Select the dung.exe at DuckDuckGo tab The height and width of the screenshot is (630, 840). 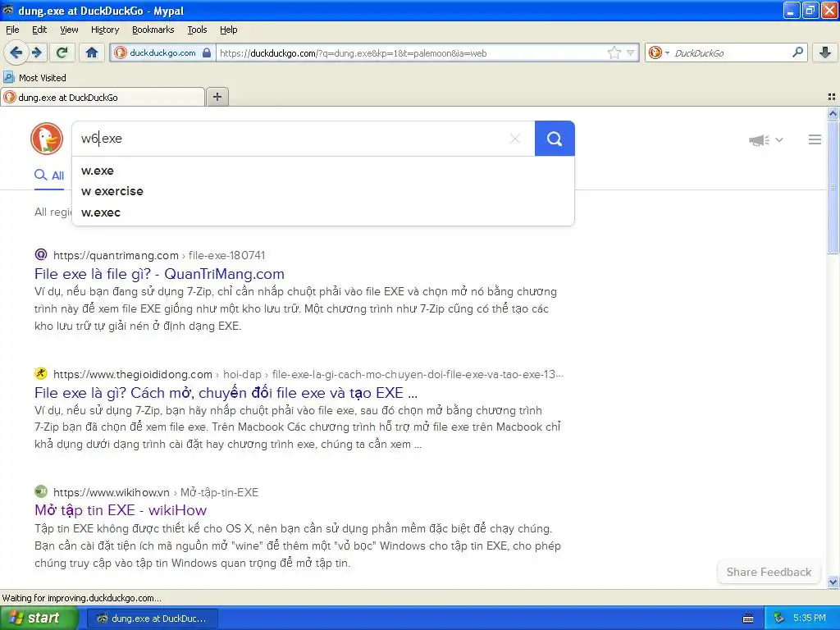click(103, 98)
